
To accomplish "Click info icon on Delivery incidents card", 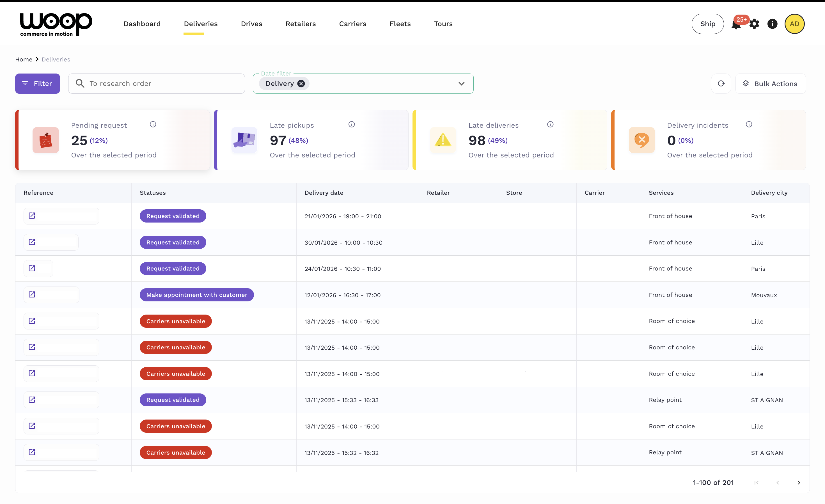I will coord(749,125).
